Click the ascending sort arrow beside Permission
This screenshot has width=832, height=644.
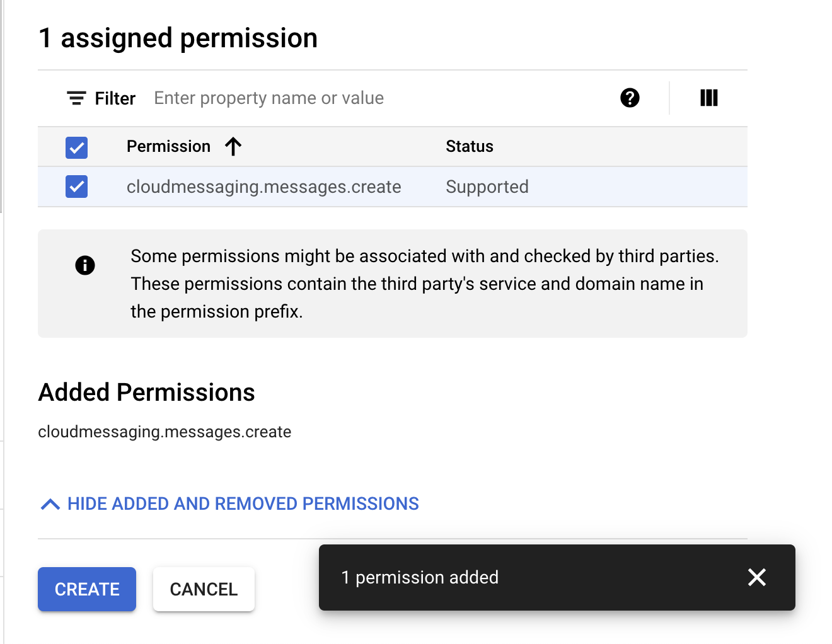click(x=233, y=146)
